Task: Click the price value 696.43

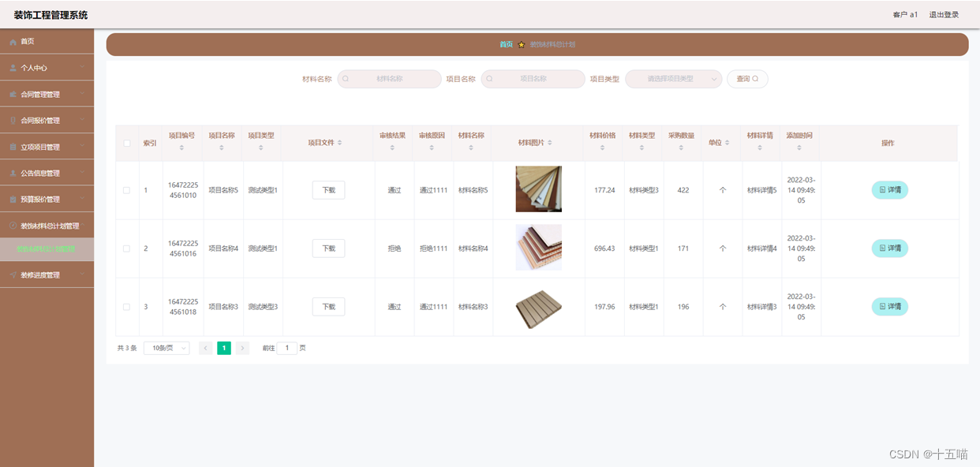Action: [604, 248]
